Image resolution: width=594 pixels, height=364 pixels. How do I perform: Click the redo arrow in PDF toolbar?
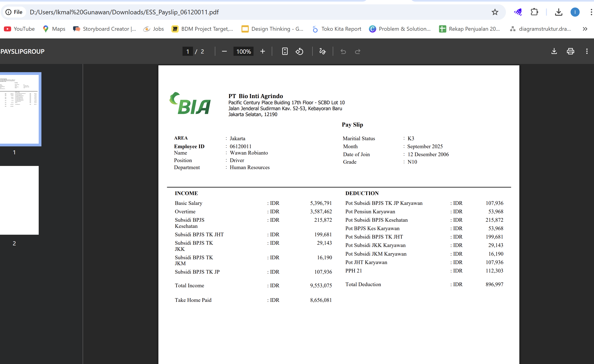point(358,51)
